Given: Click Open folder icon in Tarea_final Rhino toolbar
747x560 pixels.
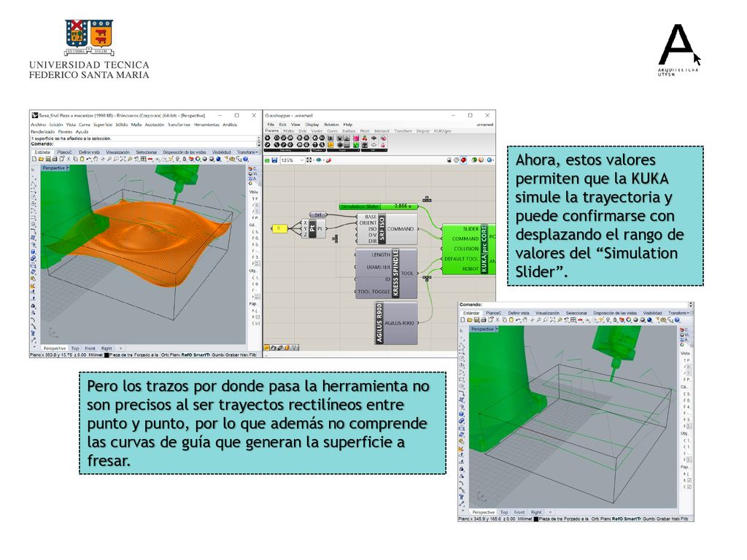Looking at the screenshot, I should 41,159.
